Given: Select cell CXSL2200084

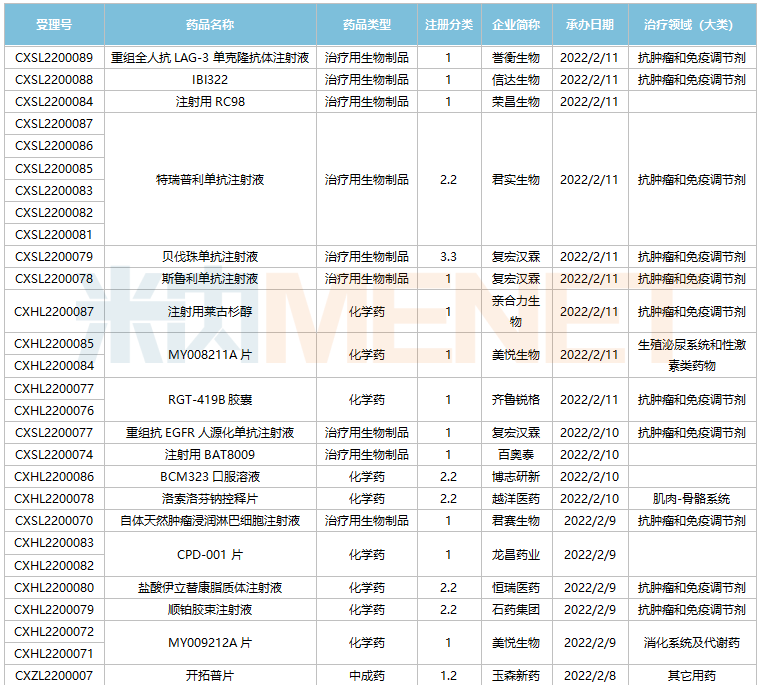Looking at the screenshot, I should pyautogui.click(x=54, y=102).
